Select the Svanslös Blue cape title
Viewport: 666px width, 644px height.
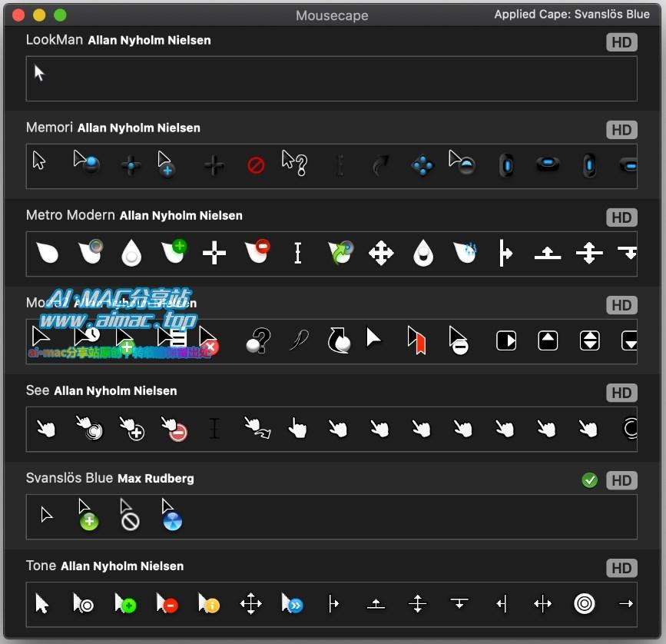69,478
